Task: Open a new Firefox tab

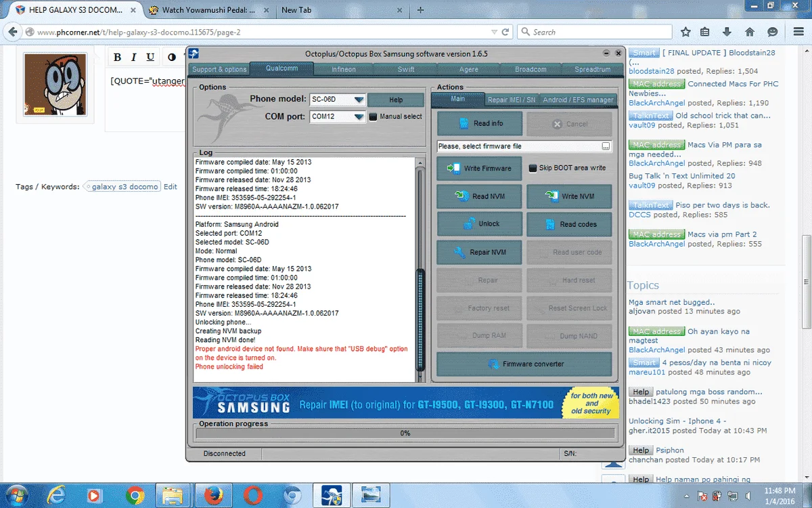Action: tap(420, 10)
